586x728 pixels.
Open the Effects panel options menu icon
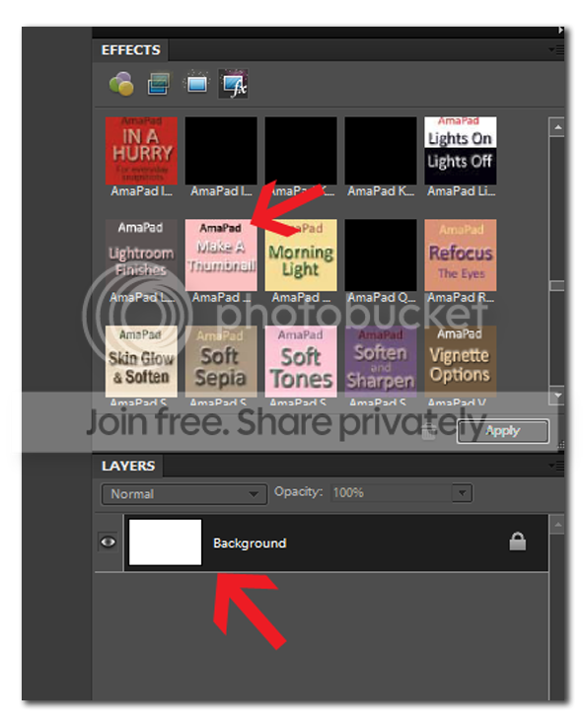(x=556, y=49)
